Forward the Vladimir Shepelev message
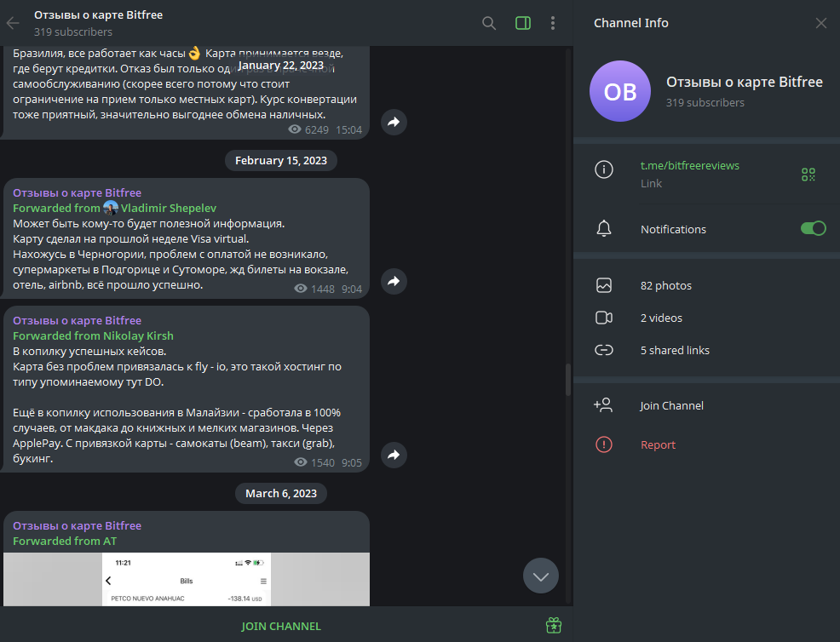The width and height of the screenshot is (840, 642). point(394,281)
